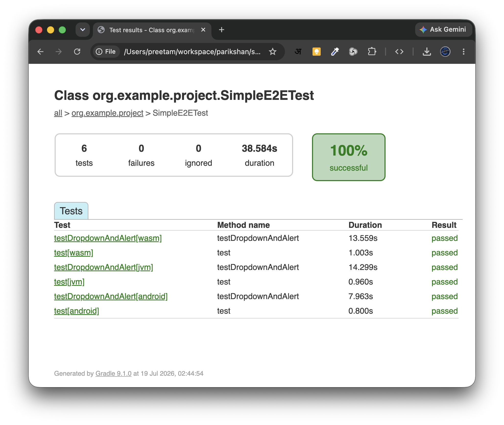Image resolution: width=504 pixels, height=425 pixels.
Task: Follow the 'all' breadcrumb link
Action: pyautogui.click(x=58, y=113)
